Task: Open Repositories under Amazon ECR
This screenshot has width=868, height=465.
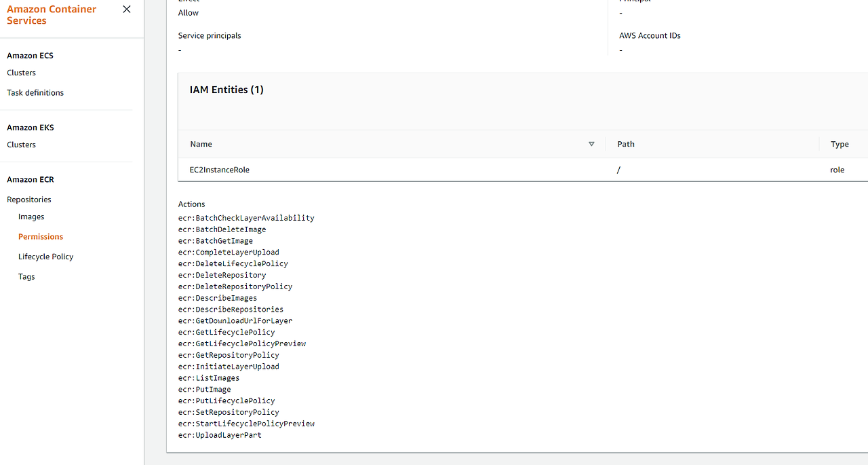Action: (29, 200)
